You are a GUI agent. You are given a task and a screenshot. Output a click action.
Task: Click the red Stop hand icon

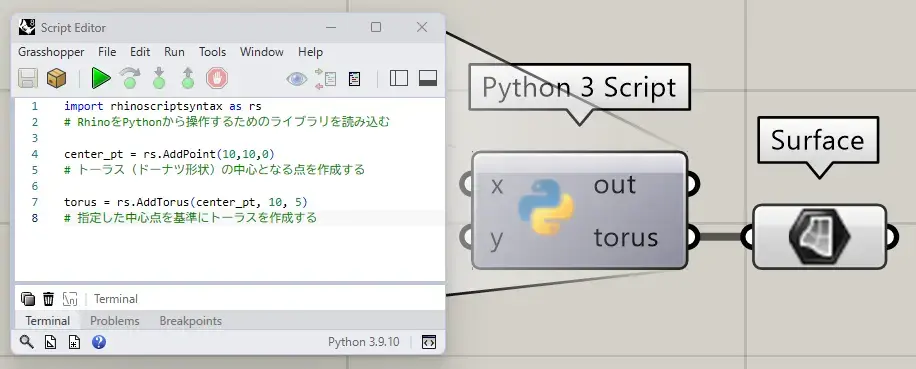[217, 78]
